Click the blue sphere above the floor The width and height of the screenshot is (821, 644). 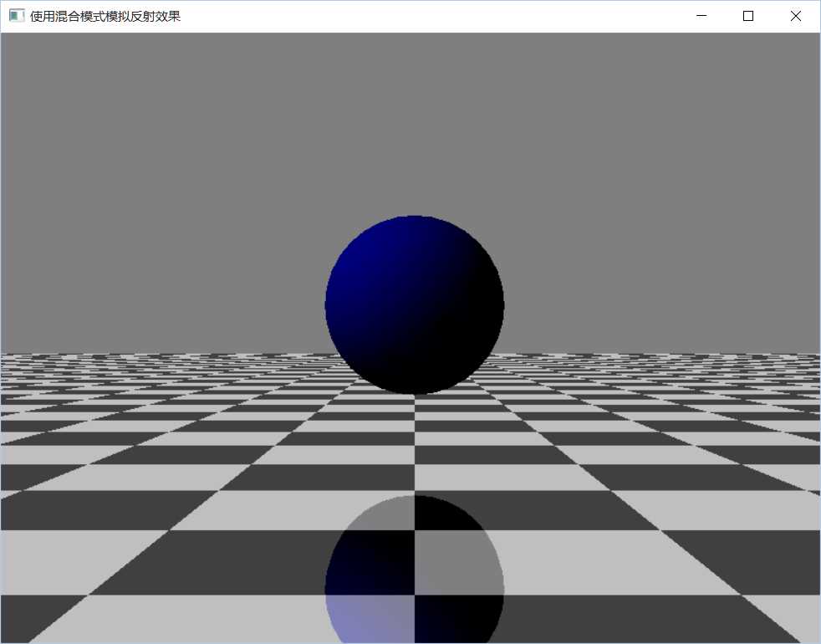[414, 304]
